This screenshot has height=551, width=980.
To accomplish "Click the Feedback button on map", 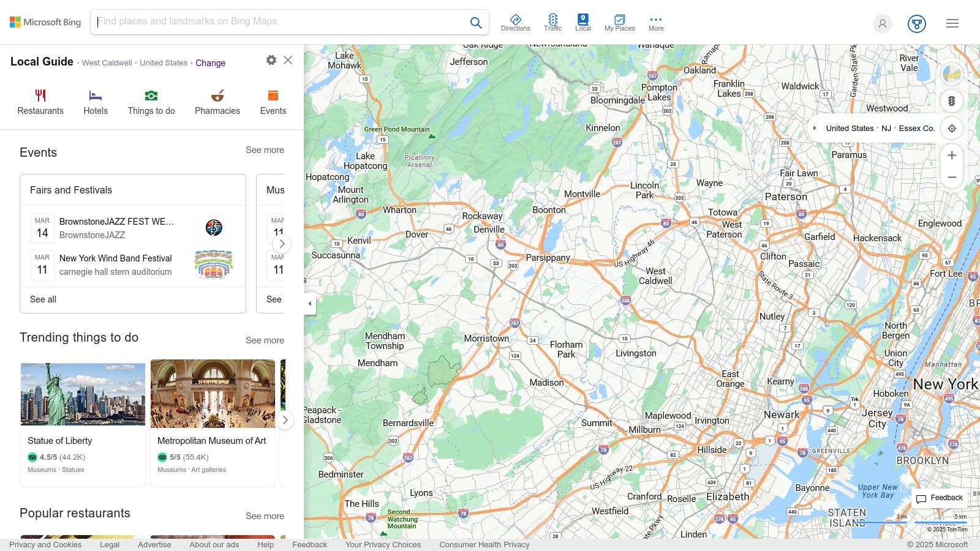I will [940, 498].
